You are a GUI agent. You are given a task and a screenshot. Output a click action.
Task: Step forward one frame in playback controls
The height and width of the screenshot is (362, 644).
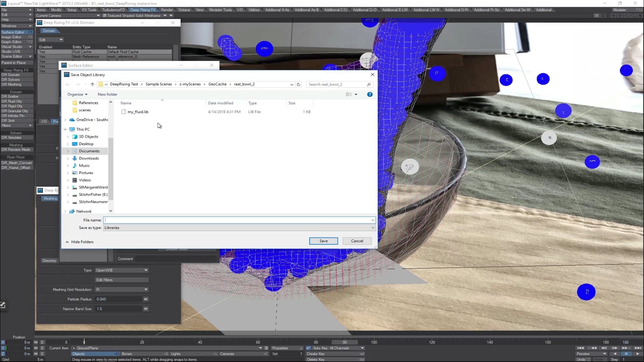pyautogui.click(x=614, y=348)
